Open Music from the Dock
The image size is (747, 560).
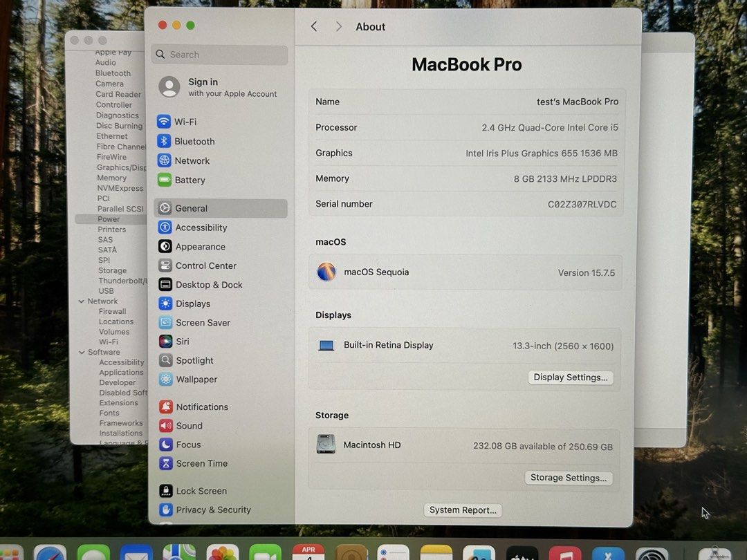click(x=565, y=553)
